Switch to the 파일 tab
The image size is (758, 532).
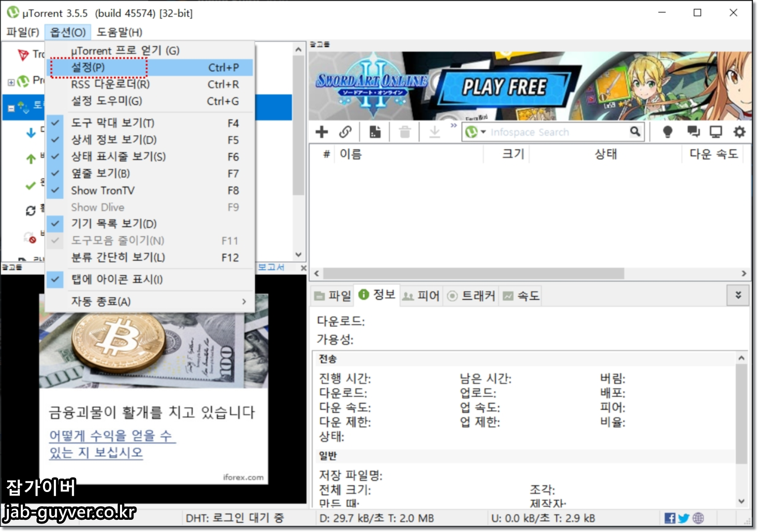point(333,296)
